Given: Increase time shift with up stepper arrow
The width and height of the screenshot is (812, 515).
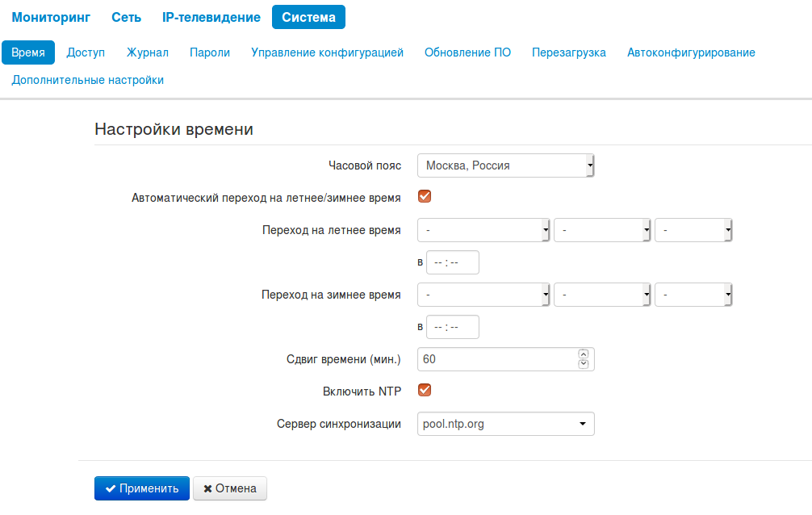Looking at the screenshot, I should click(584, 354).
